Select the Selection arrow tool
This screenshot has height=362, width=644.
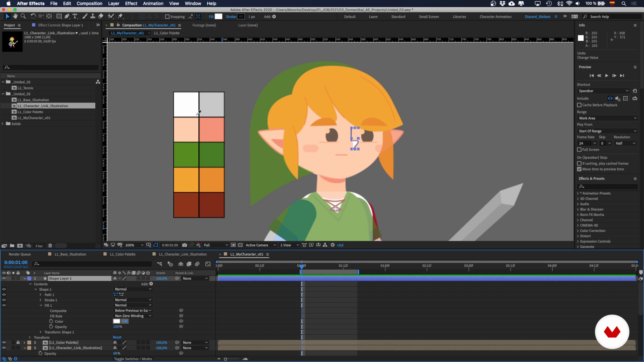click(7, 16)
